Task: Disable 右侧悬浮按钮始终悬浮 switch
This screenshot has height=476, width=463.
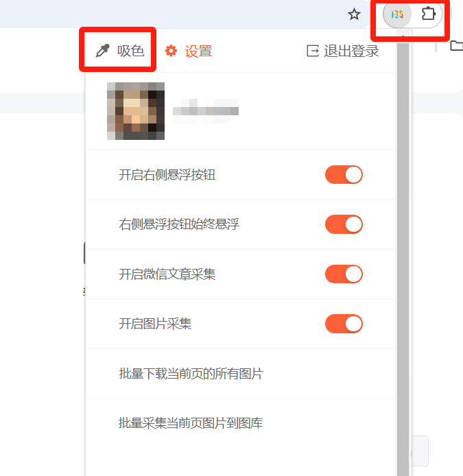Action: point(344,224)
